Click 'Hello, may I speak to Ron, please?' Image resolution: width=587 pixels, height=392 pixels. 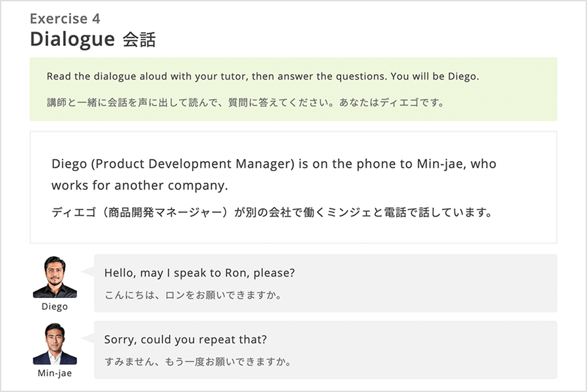pyautogui.click(x=199, y=273)
